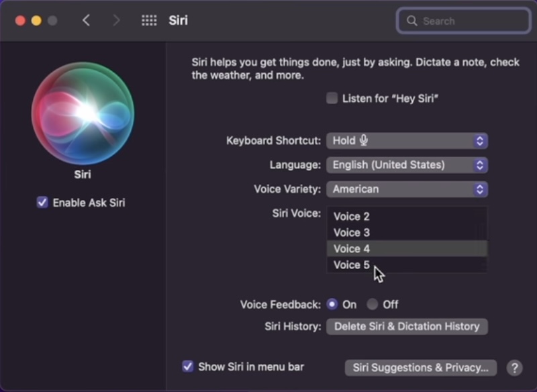Click the help question mark button
This screenshot has width=537, height=392.
point(514,368)
